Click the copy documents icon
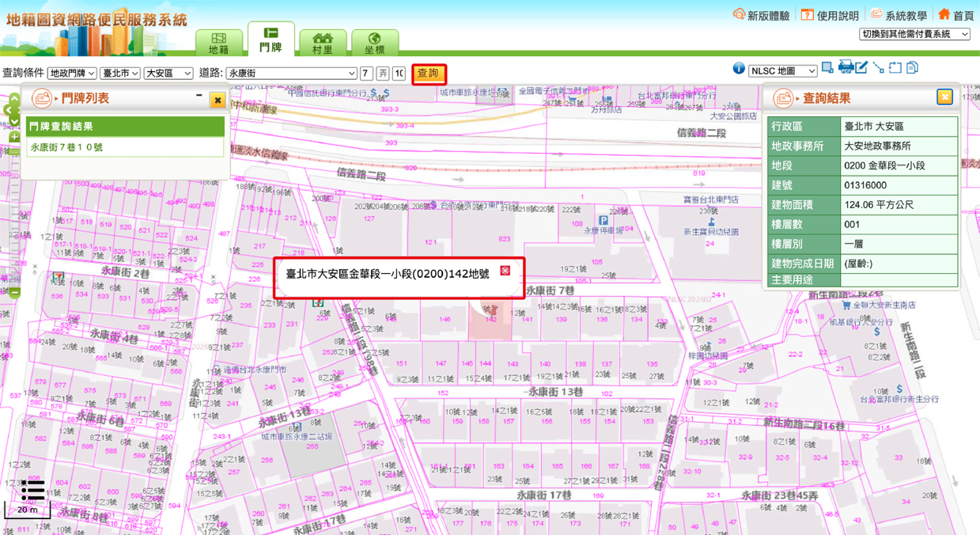This screenshot has width=980, height=535. point(913,68)
